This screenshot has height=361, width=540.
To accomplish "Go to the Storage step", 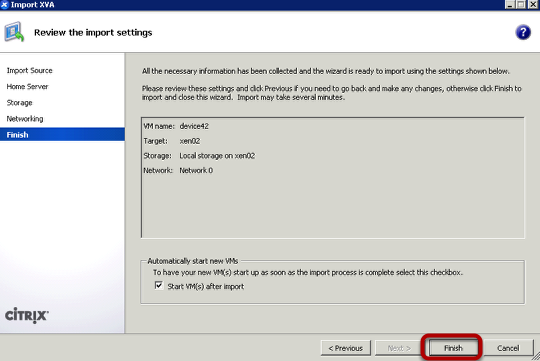I will click(19, 103).
